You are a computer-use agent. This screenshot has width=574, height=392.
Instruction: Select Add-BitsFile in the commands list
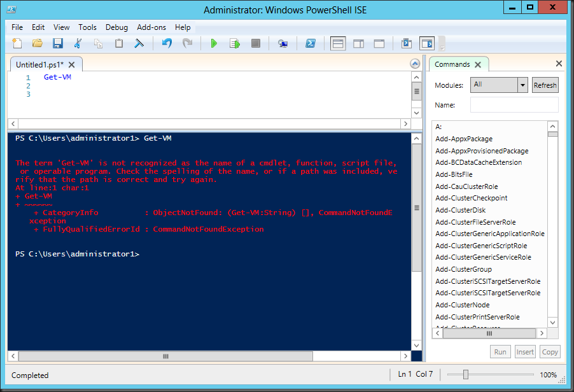click(454, 174)
